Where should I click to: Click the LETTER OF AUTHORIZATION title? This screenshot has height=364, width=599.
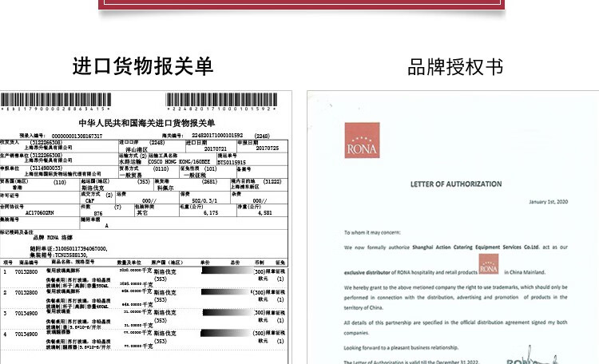pyautogui.click(x=456, y=184)
